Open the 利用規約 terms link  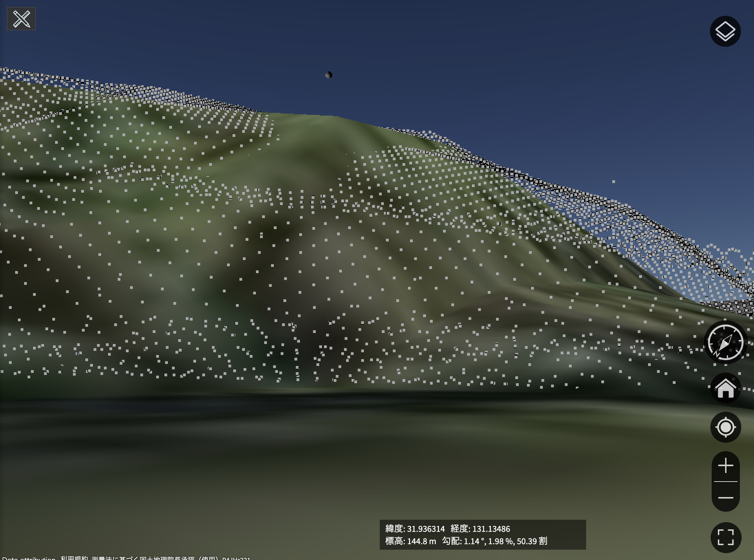click(74, 558)
